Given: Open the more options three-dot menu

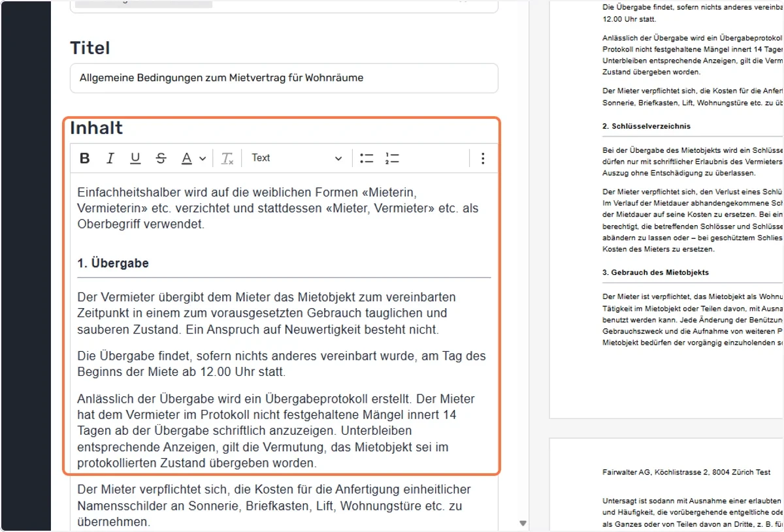Looking at the screenshot, I should coord(483,158).
